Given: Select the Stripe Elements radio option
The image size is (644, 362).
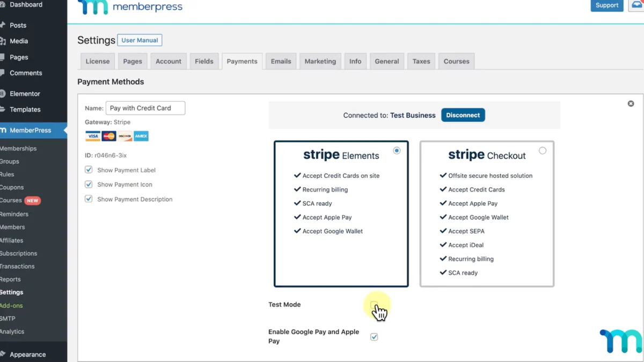Looking at the screenshot, I should point(397,151).
